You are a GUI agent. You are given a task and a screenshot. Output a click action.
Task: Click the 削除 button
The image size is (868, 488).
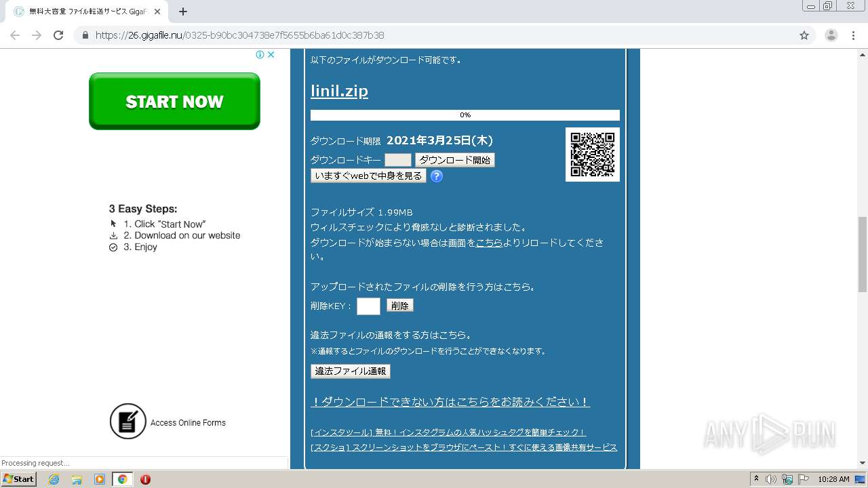pos(400,306)
